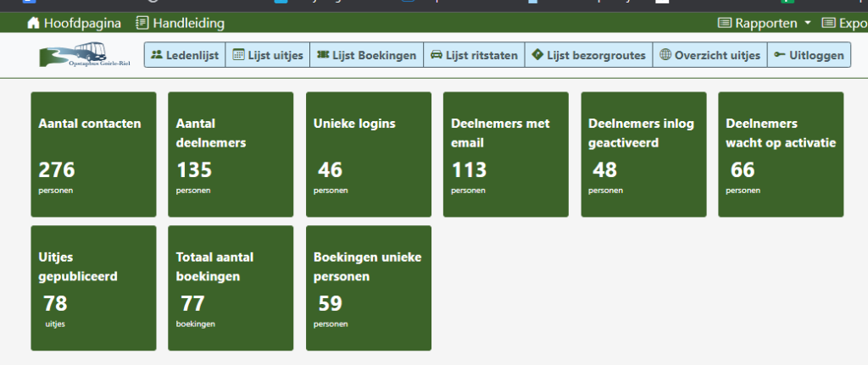Click the Uitjes gepubliceerd tile
This screenshot has width=868, height=365.
(x=93, y=287)
